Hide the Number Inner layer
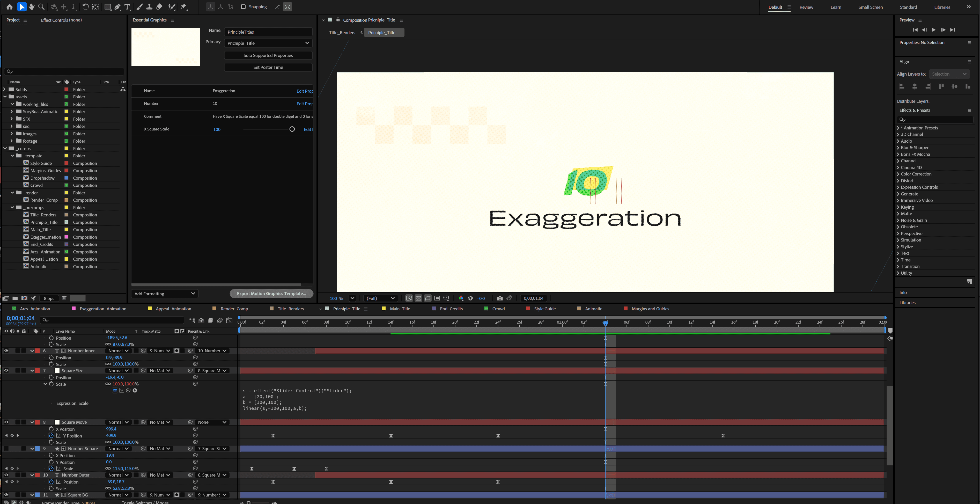The width and height of the screenshot is (980, 504). [x=6, y=350]
